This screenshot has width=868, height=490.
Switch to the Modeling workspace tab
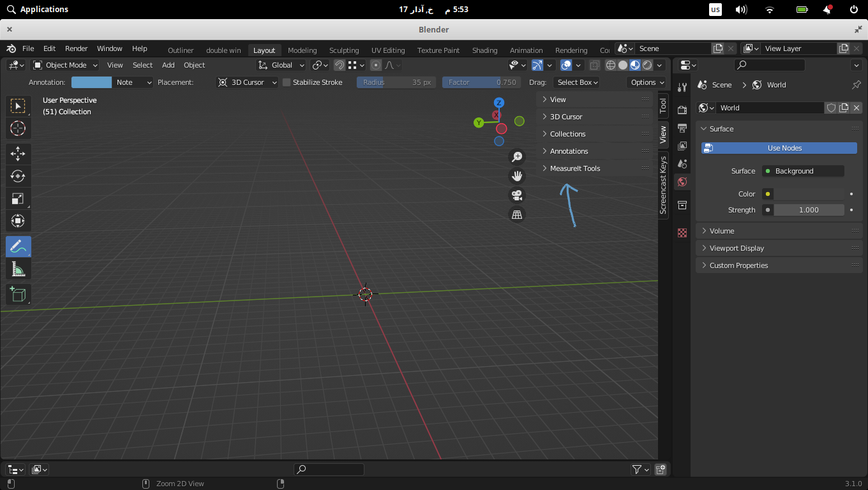(x=303, y=50)
